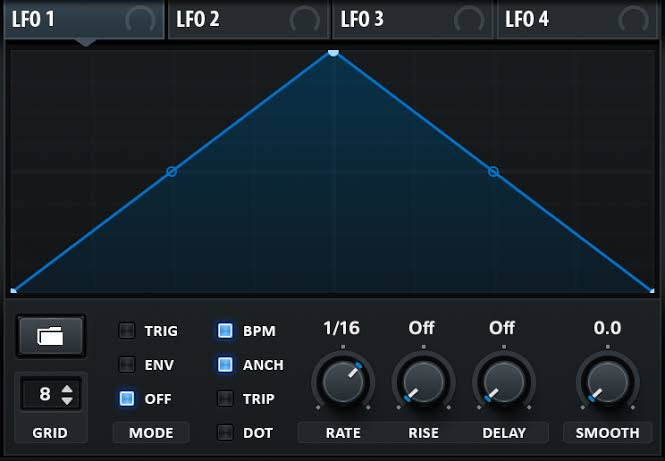The width and height of the screenshot is (665, 461).
Task: Click the 1/16 rate value
Action: point(341,328)
